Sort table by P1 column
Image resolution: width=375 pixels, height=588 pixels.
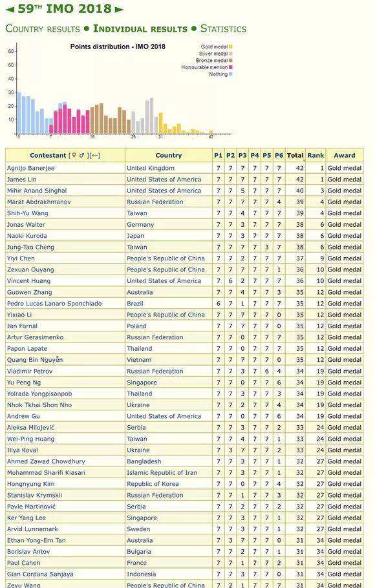pos(218,155)
